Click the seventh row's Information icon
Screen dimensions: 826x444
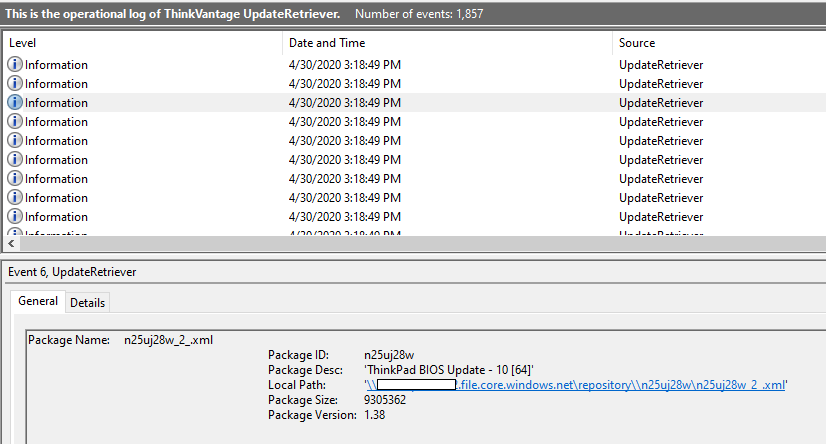[15, 179]
